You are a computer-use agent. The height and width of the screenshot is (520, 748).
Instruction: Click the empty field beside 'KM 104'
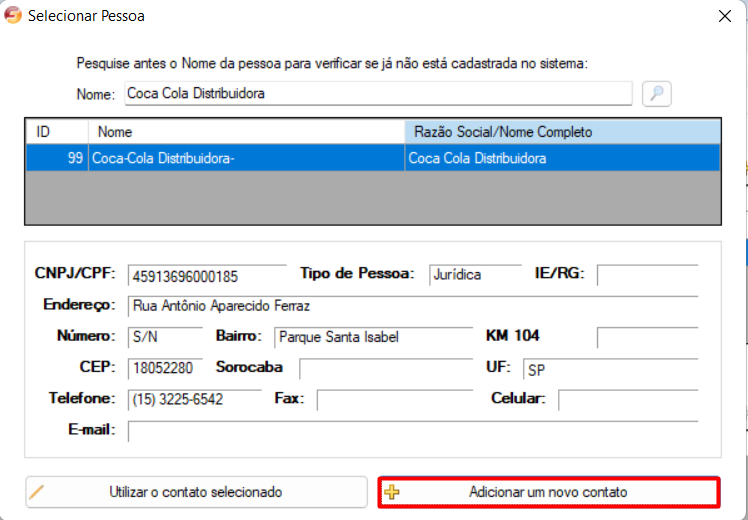click(x=647, y=337)
